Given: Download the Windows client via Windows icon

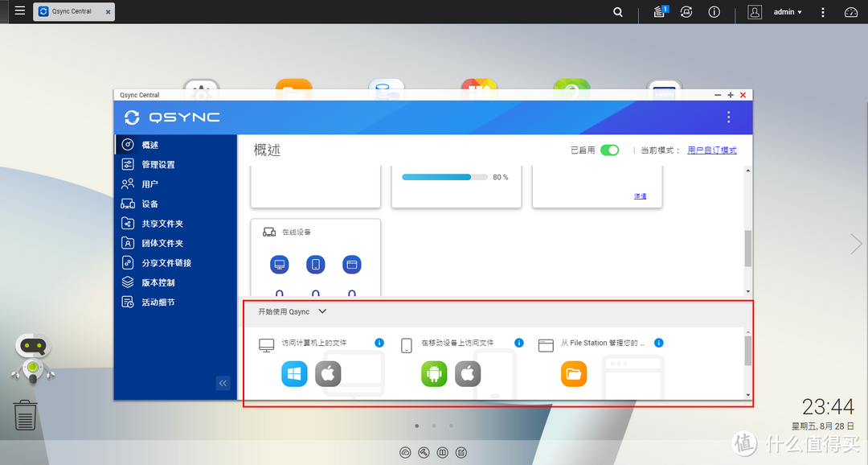Looking at the screenshot, I should (x=294, y=374).
